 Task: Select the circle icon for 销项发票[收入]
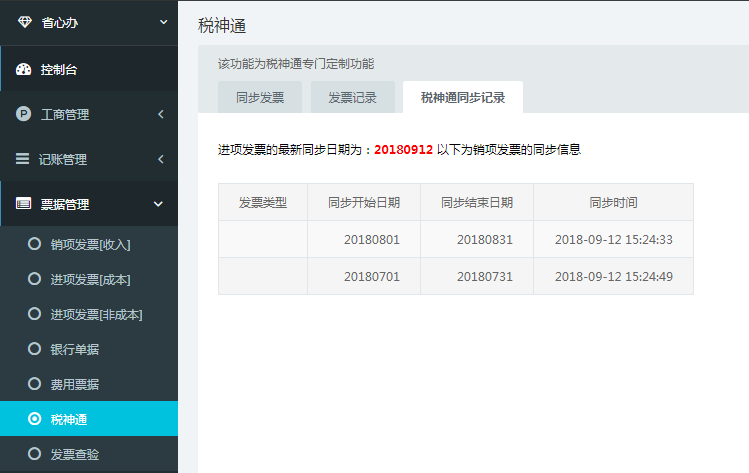point(34,244)
